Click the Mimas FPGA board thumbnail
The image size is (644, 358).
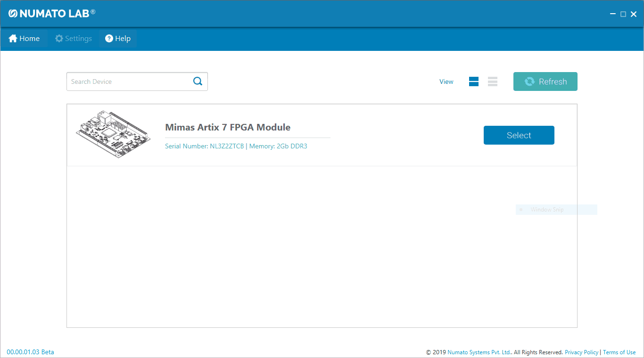point(114,134)
